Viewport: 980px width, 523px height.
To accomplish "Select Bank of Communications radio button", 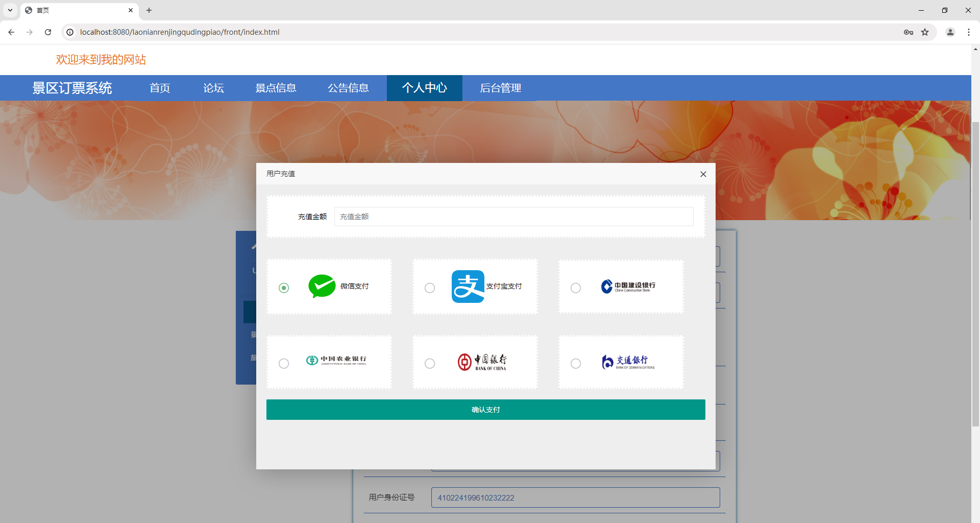I will pyautogui.click(x=576, y=364).
